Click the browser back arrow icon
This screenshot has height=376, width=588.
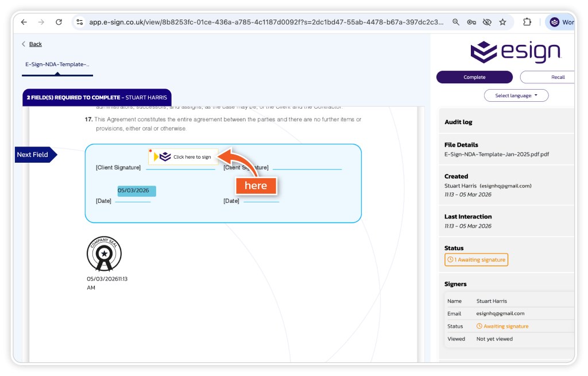click(24, 22)
